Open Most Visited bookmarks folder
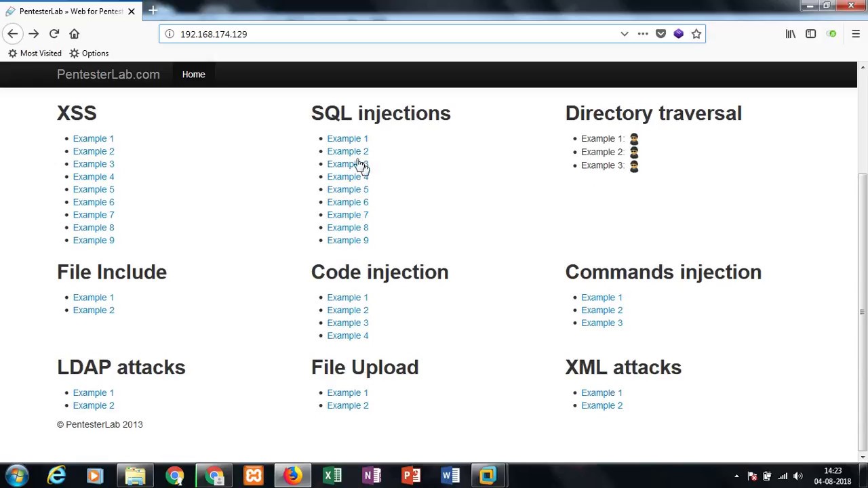 35,53
